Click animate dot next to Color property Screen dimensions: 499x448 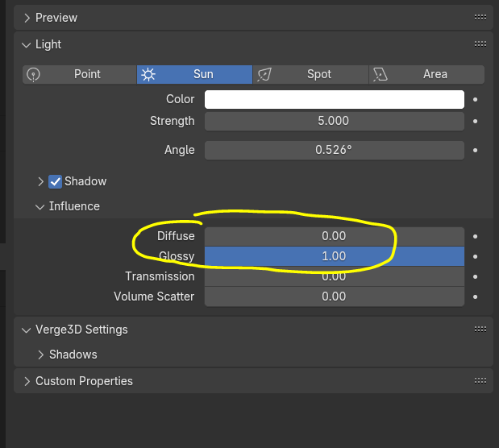[475, 100]
